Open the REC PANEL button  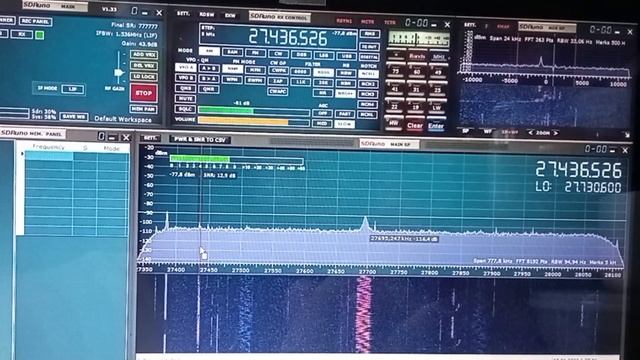click(35, 21)
